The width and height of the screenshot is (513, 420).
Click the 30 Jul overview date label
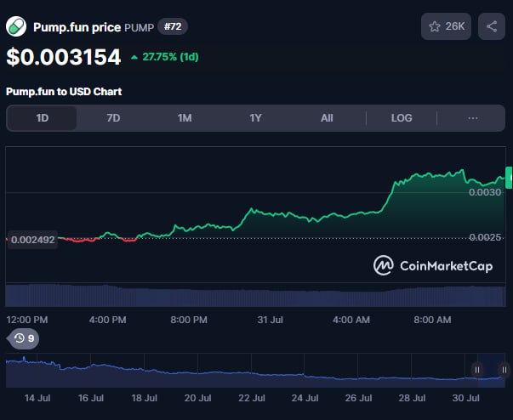(x=465, y=398)
